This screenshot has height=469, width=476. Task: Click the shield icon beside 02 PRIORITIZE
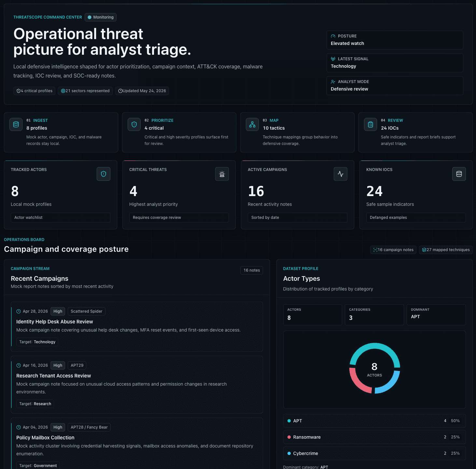click(x=134, y=124)
